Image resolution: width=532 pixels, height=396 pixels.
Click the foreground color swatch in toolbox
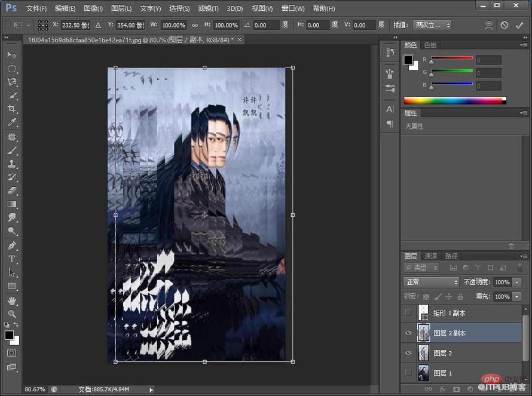tap(9, 335)
